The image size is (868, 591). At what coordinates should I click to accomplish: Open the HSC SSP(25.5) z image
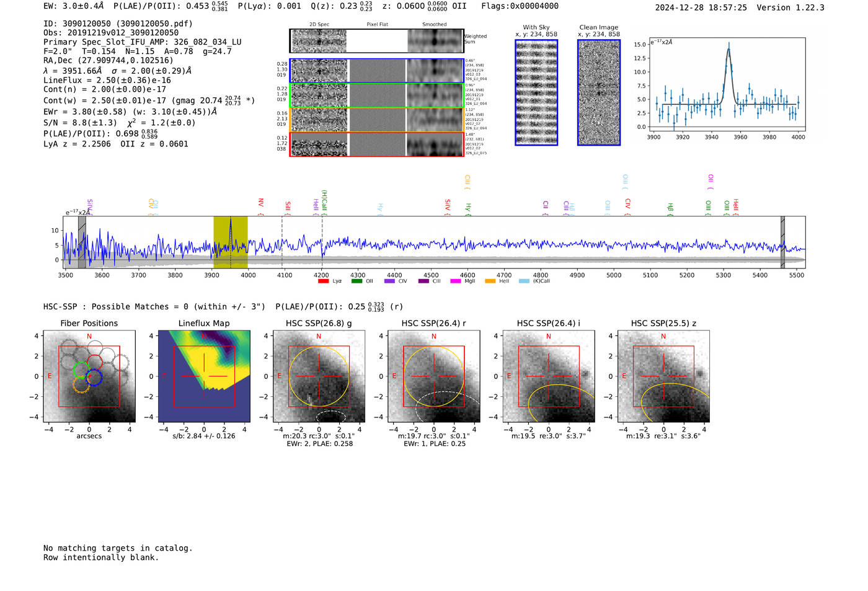(x=663, y=376)
